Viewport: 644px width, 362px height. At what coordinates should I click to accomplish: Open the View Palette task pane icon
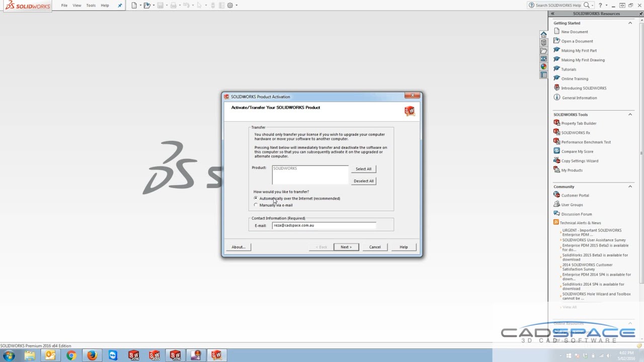[x=543, y=59]
